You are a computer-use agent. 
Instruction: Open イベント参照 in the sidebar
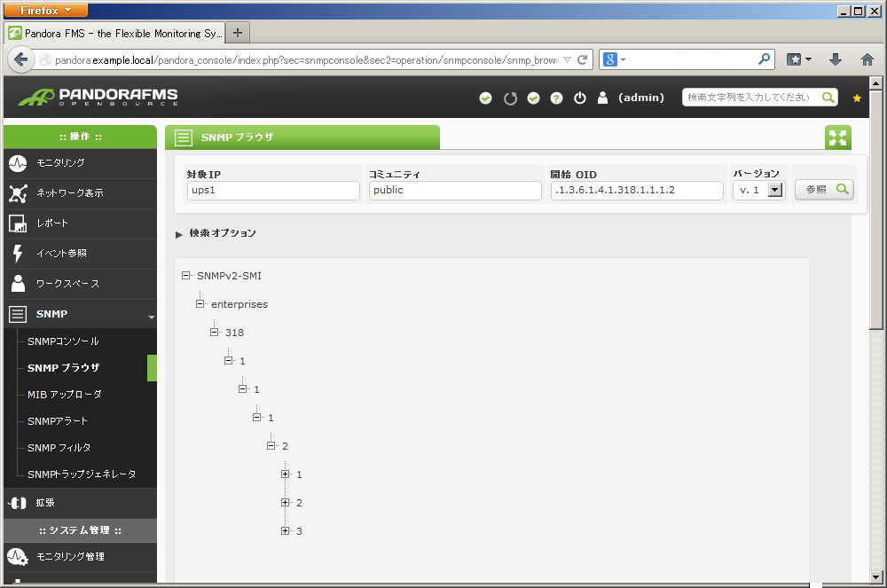pos(62,254)
